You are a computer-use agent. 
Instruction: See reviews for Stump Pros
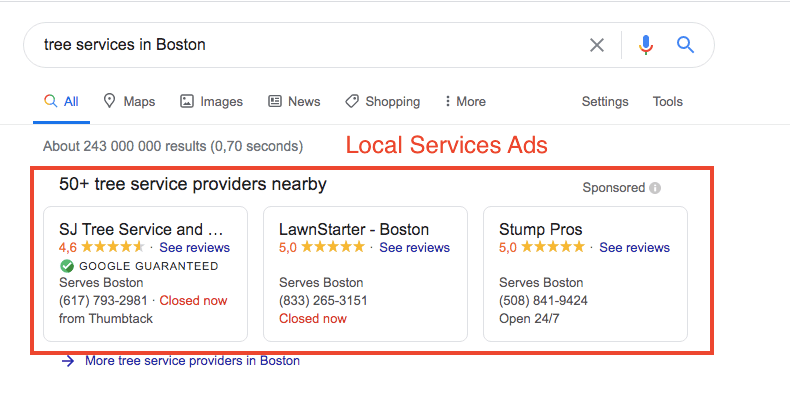[x=634, y=247]
